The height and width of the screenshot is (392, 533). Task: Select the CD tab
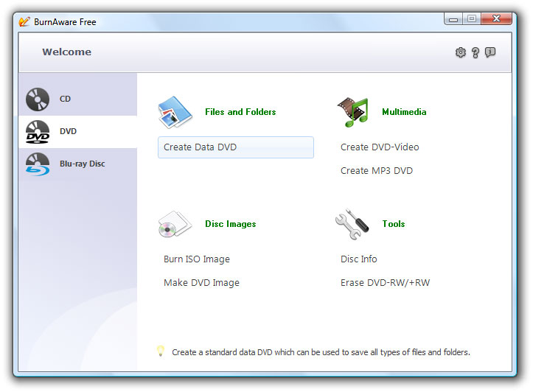(78, 99)
